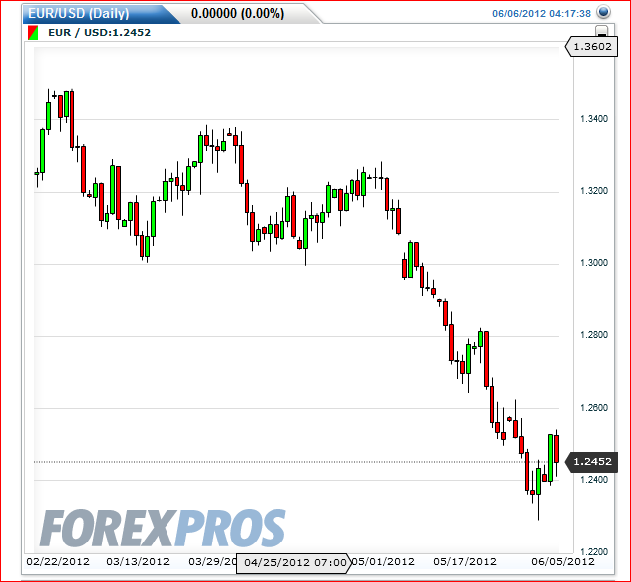Click the 1.3602 crosshair price label
This screenshot has width=631, height=582.
592,47
